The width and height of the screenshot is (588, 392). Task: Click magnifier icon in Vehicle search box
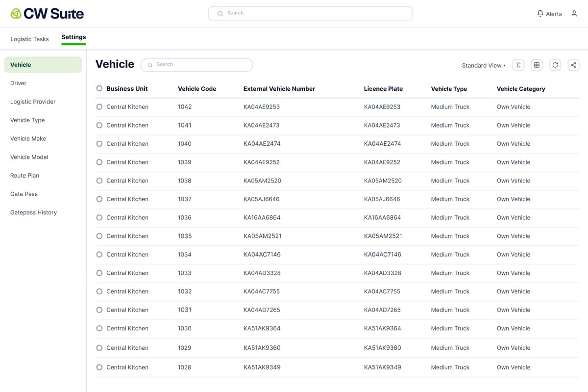(x=150, y=65)
